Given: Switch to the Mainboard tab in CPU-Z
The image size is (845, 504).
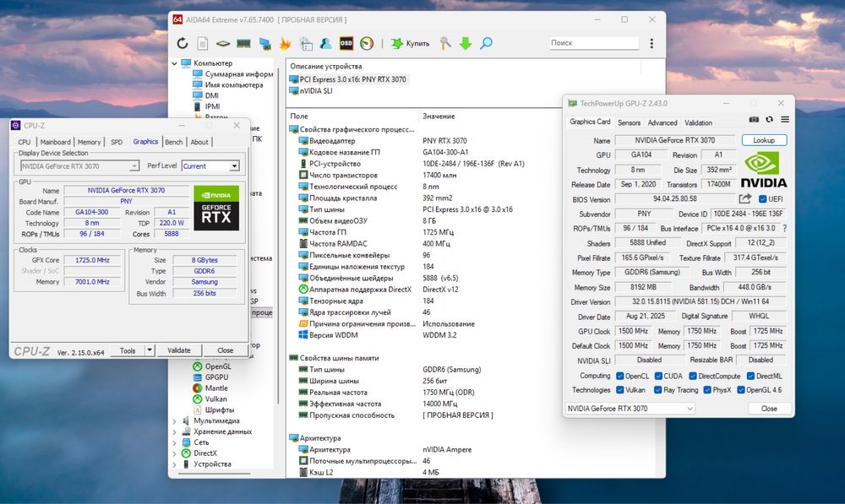Looking at the screenshot, I should pos(55,142).
